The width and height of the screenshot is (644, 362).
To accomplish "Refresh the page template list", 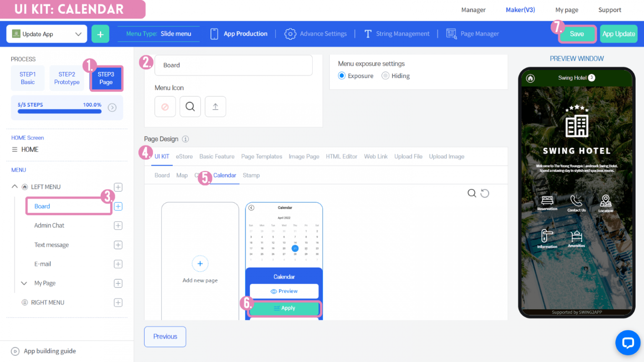I will click(485, 193).
